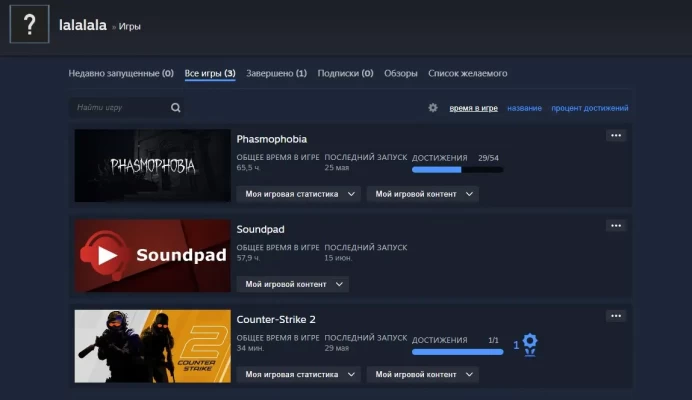692x400 pixels.
Task: Click the '15 июн.' last launch date
Action: pyautogui.click(x=338, y=258)
